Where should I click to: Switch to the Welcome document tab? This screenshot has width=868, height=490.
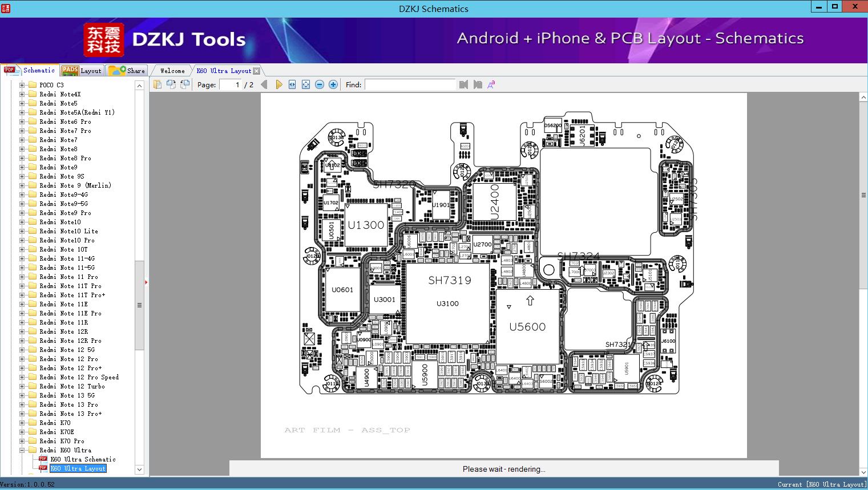(172, 71)
